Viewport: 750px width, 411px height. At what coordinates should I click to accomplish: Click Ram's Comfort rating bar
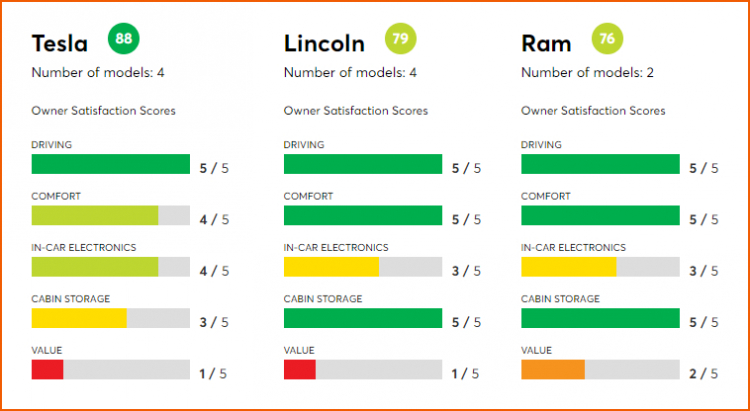pyautogui.click(x=600, y=215)
